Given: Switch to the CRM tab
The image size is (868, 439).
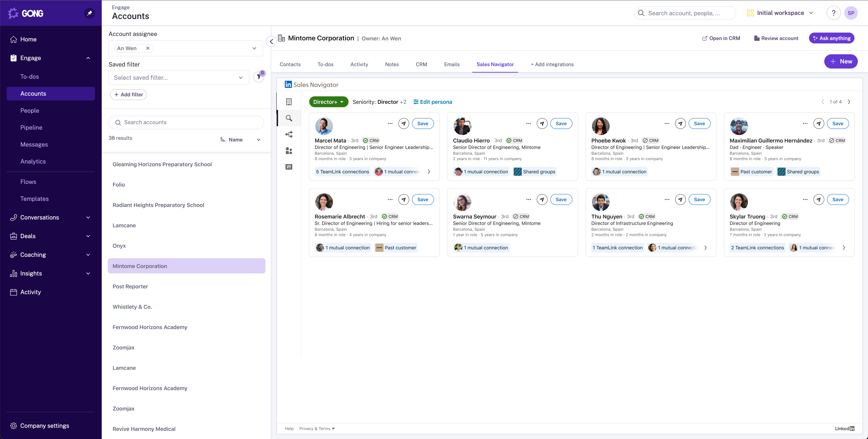Looking at the screenshot, I should pos(421,64).
